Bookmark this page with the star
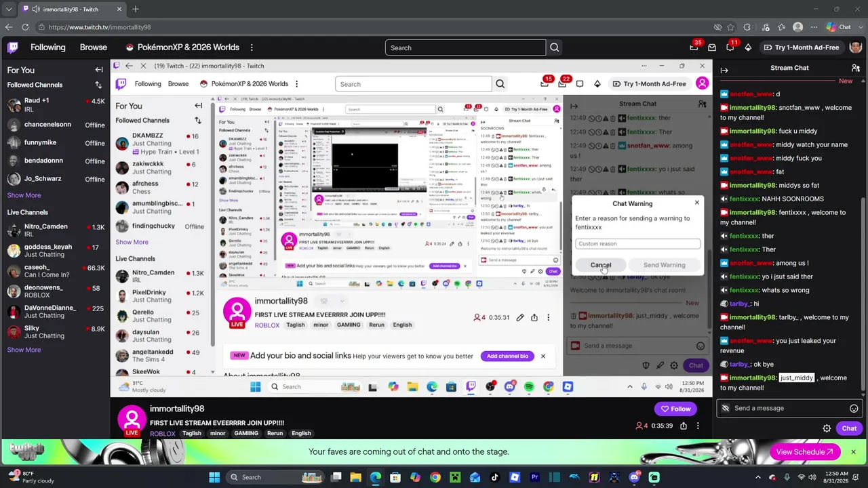The width and height of the screenshot is (868, 488). point(731,27)
